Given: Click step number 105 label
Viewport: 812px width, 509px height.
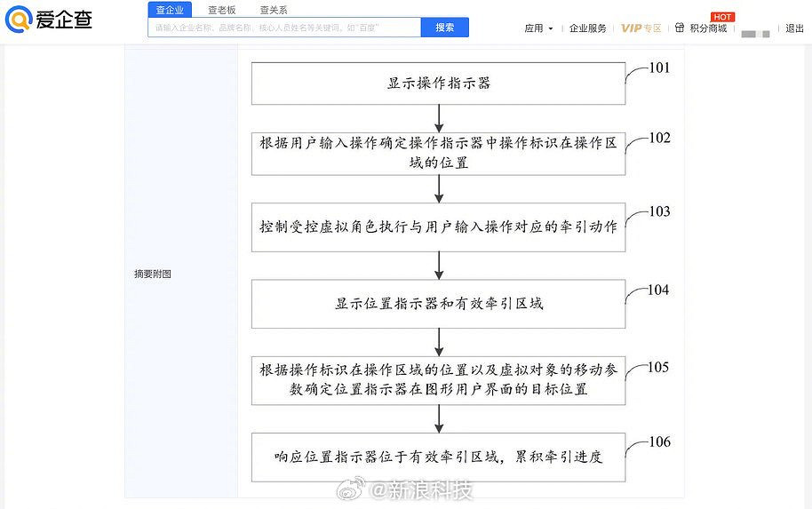Looking at the screenshot, I should 658,367.
